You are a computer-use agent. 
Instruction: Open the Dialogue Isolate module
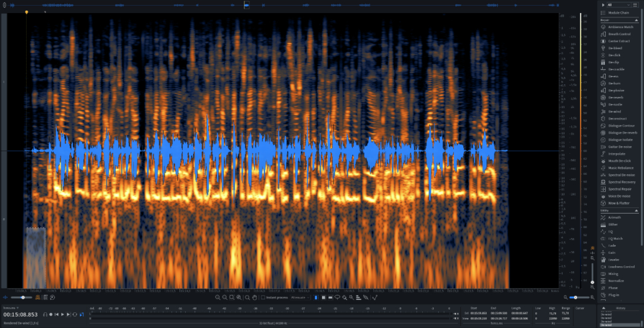[x=620, y=139]
